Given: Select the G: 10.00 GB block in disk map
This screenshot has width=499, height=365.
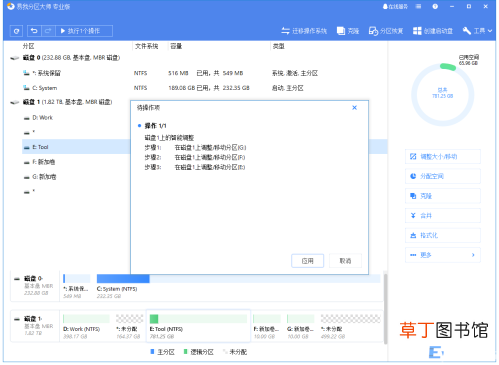Looking at the screenshot, I should [x=301, y=327].
